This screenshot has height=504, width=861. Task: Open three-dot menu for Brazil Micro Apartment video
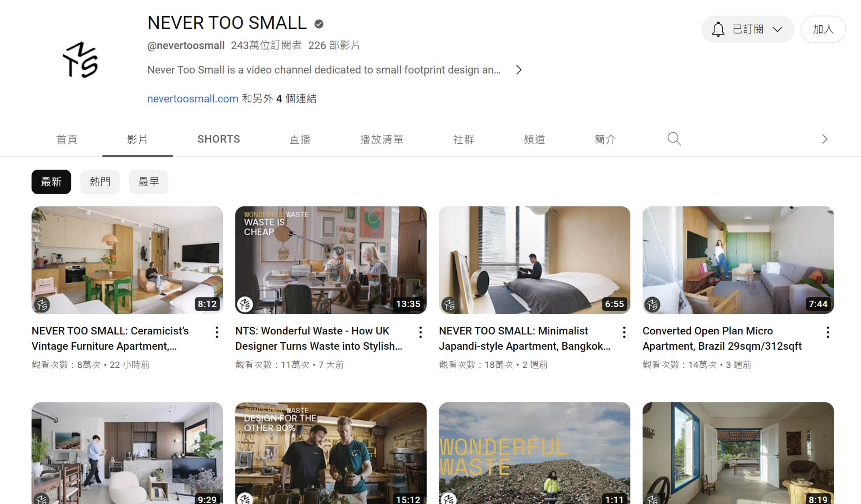coord(827,332)
